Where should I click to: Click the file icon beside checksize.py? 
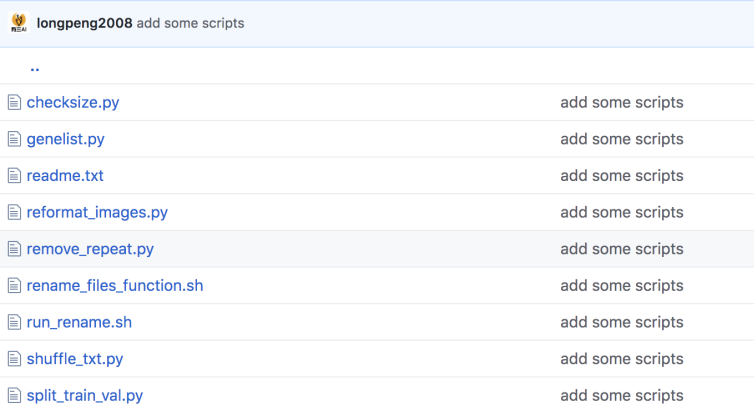(14, 102)
